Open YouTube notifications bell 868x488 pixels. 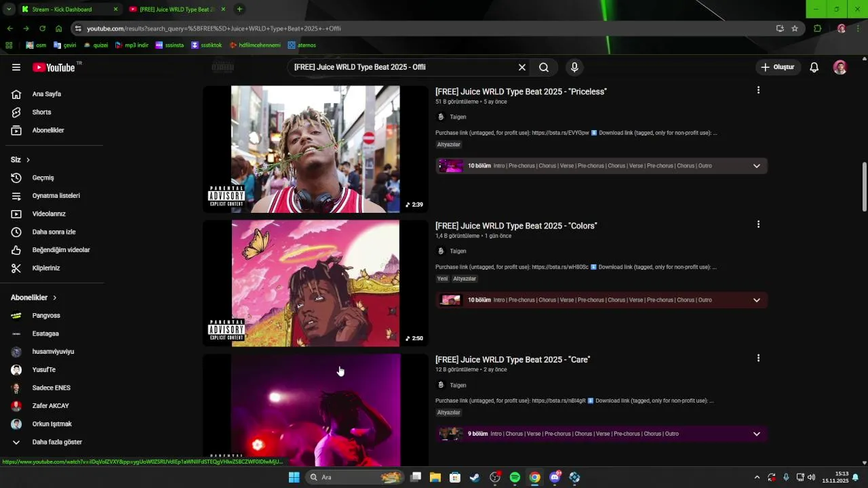814,67
